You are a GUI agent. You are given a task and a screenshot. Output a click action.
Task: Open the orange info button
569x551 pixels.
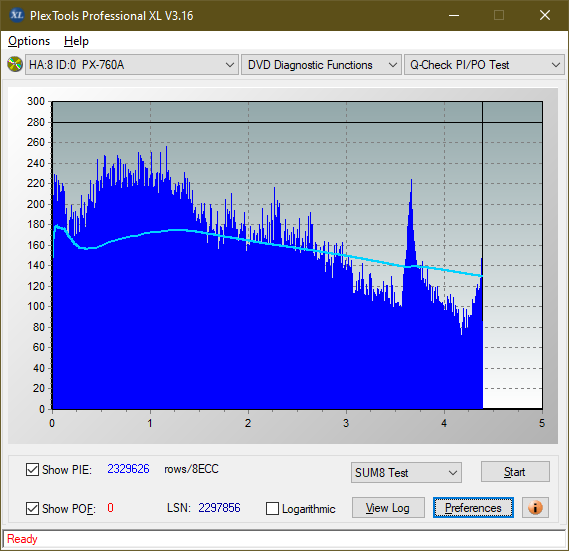[x=535, y=507]
